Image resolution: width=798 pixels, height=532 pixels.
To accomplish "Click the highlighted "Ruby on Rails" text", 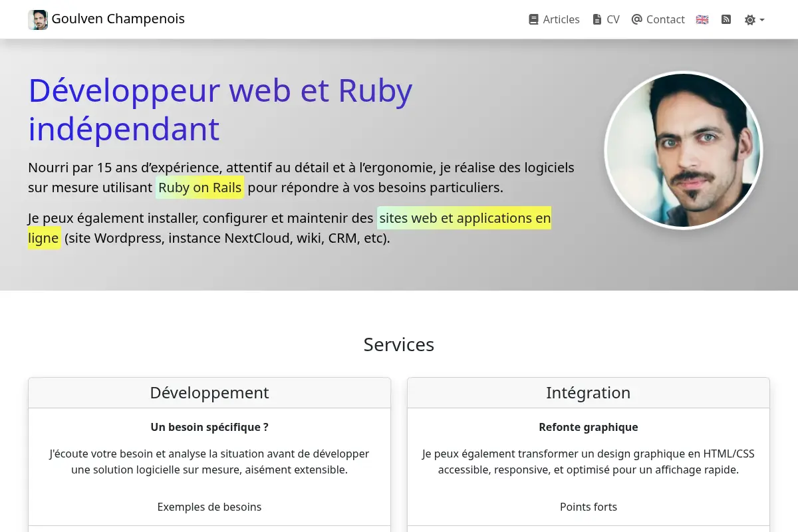I will (x=200, y=188).
